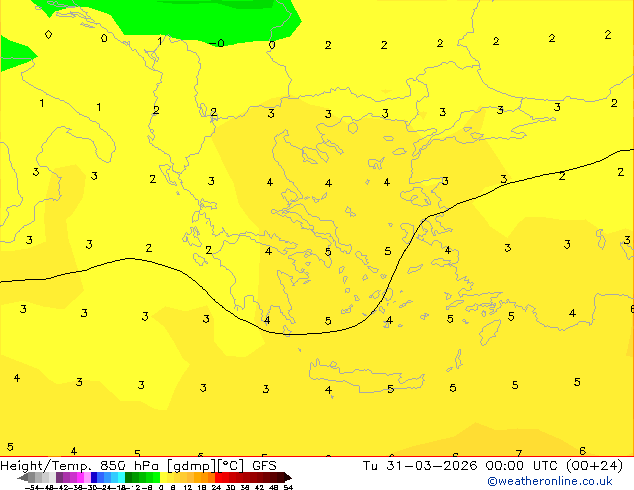Screen dimensions: 634x490
Task: Click the bright red segment of the temperature legend
Action: pos(218,477)
